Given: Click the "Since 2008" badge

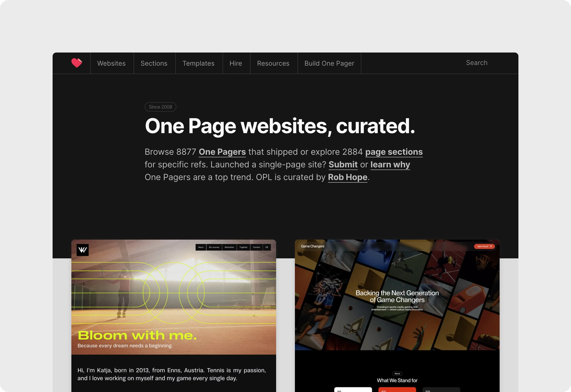Looking at the screenshot, I should pos(160,107).
